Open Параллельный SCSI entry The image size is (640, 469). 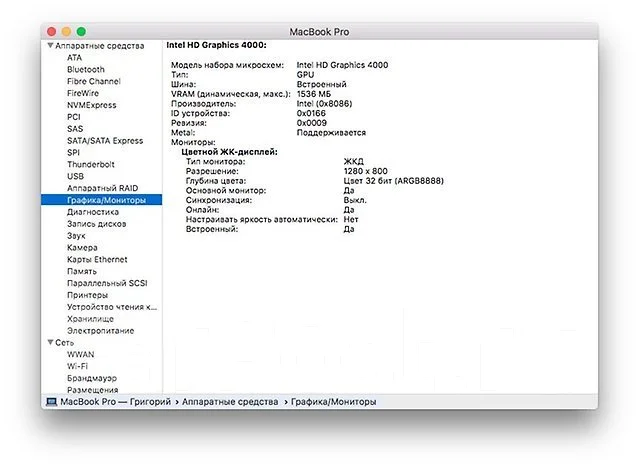pos(107,283)
